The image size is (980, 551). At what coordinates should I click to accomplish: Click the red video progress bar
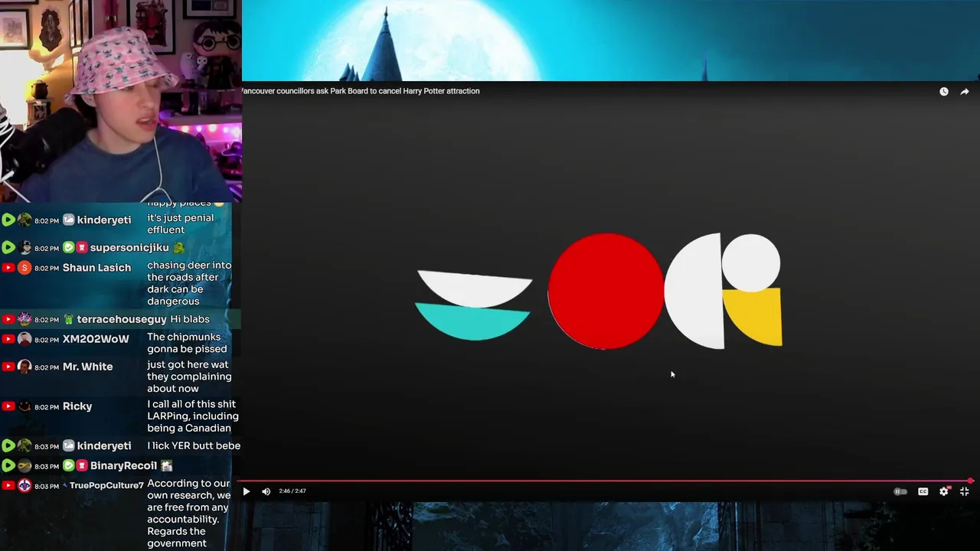coord(605,481)
